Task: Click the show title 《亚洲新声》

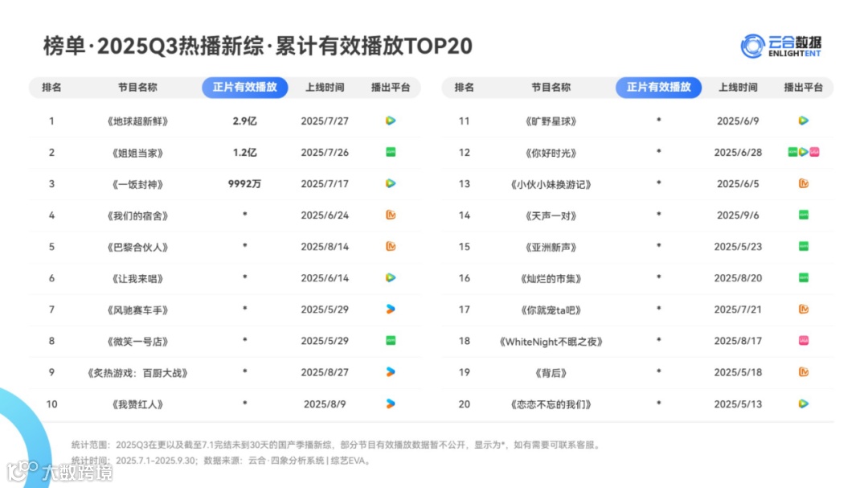Action: [551, 247]
